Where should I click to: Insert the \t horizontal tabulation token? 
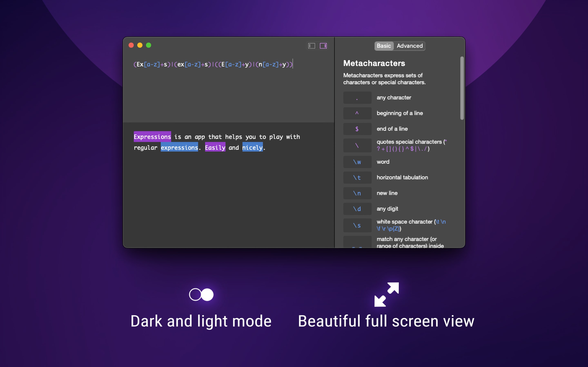point(357,177)
